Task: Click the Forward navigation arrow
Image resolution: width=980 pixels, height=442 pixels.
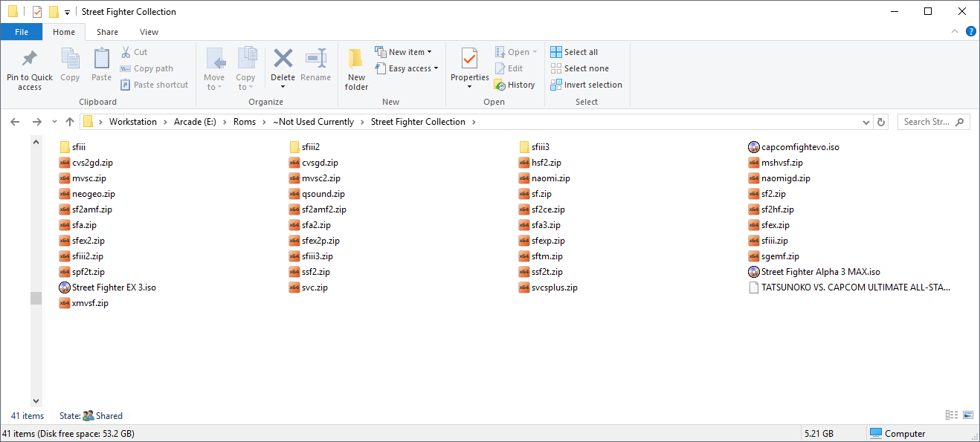Action: point(36,122)
